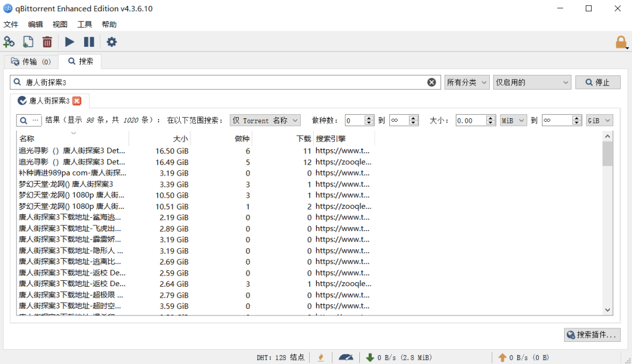
Task: Sort by the 做种 column header
Action: coord(221,139)
